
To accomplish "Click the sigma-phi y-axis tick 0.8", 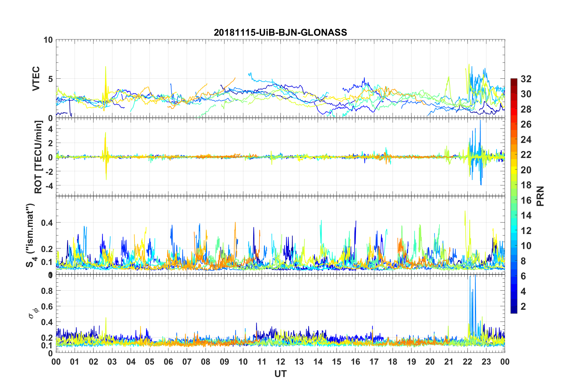I will coord(47,291).
